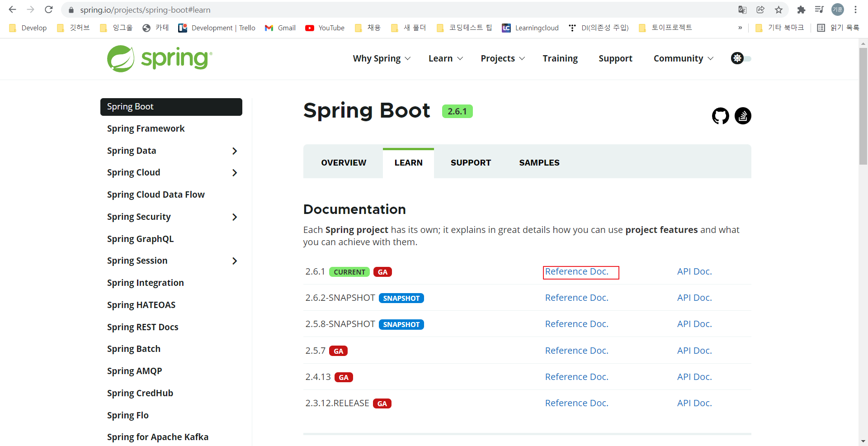This screenshot has height=446, width=868.
Task: Open Spring Cloud Data Flow project
Action: 156,195
